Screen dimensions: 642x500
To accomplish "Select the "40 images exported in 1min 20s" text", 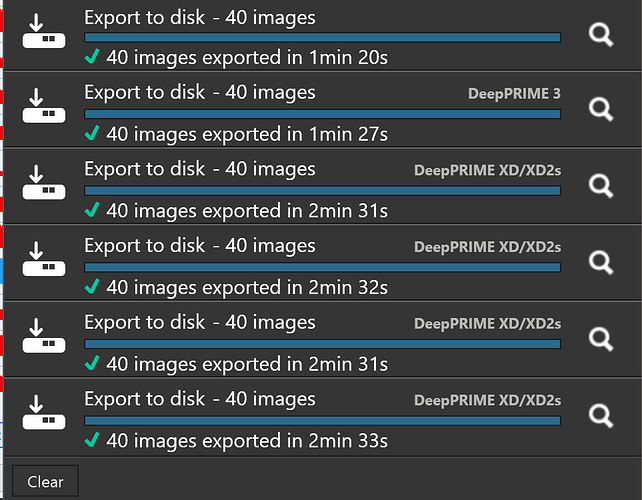I will click(246, 57).
